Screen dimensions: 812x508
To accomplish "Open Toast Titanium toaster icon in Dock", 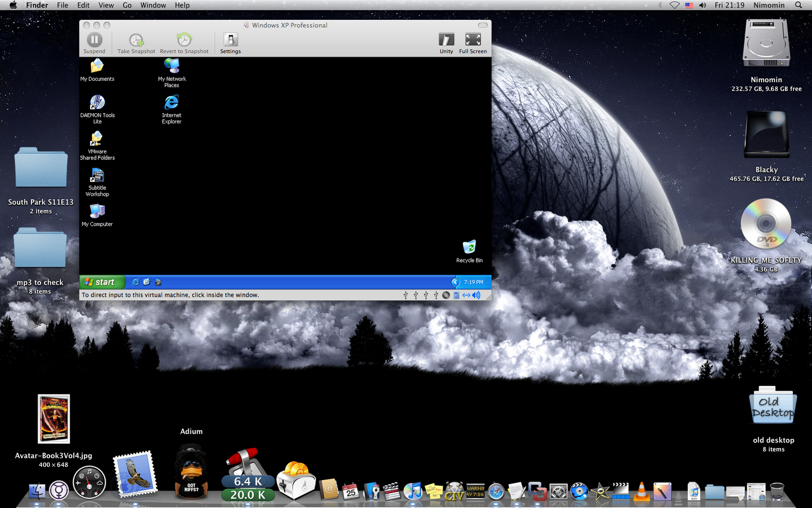I will [296, 480].
